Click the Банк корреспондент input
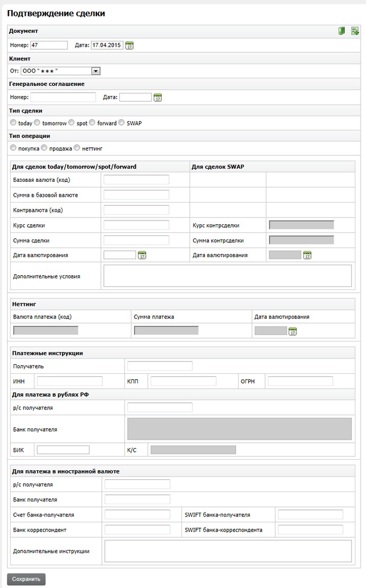This screenshot has width=366, height=588. (x=137, y=530)
